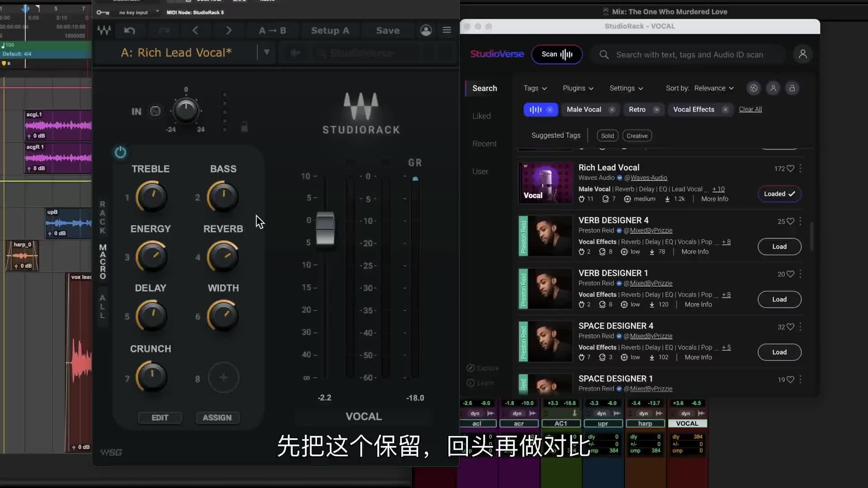Like the Rich Lead Vocal chain
The height and width of the screenshot is (488, 868).
(x=790, y=169)
